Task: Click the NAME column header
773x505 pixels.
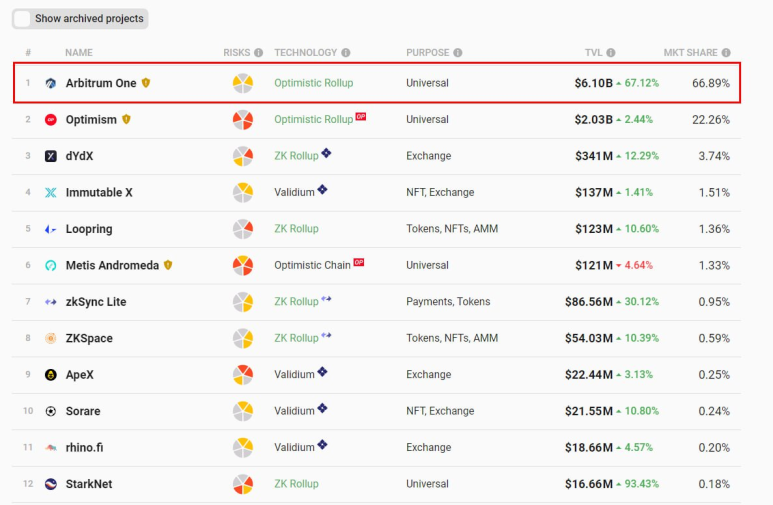Action: [79, 53]
